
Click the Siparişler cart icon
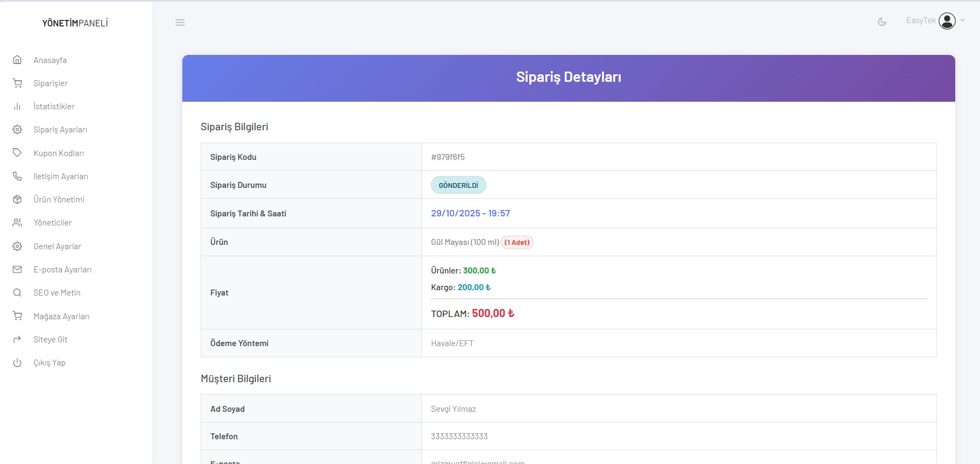tap(17, 83)
